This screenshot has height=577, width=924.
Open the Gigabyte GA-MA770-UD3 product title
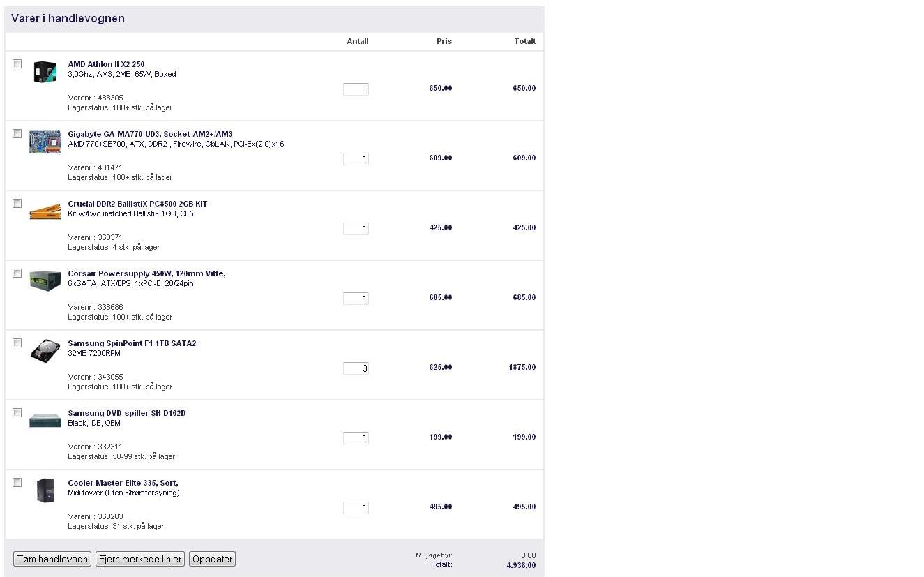pyautogui.click(x=150, y=134)
